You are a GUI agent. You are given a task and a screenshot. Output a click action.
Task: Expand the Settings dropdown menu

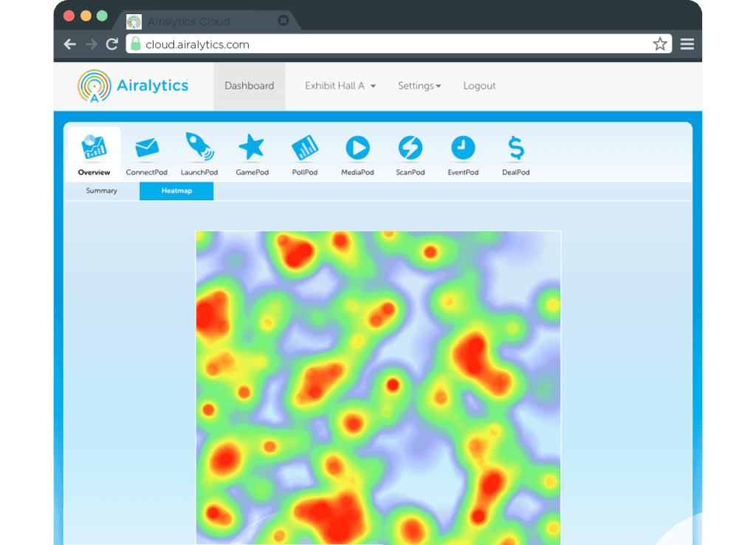coord(419,86)
